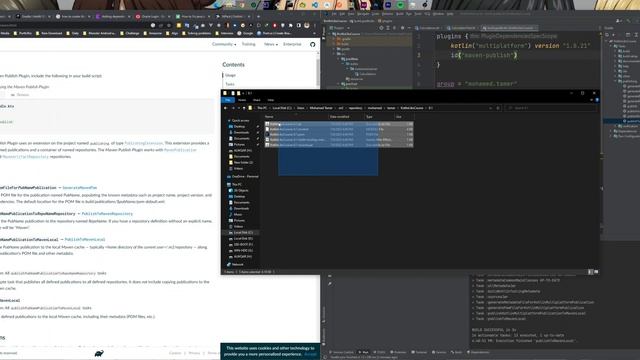This screenshot has width=640, height=360.
Task: Open the IntelliJ File menu
Action: (334, 14)
